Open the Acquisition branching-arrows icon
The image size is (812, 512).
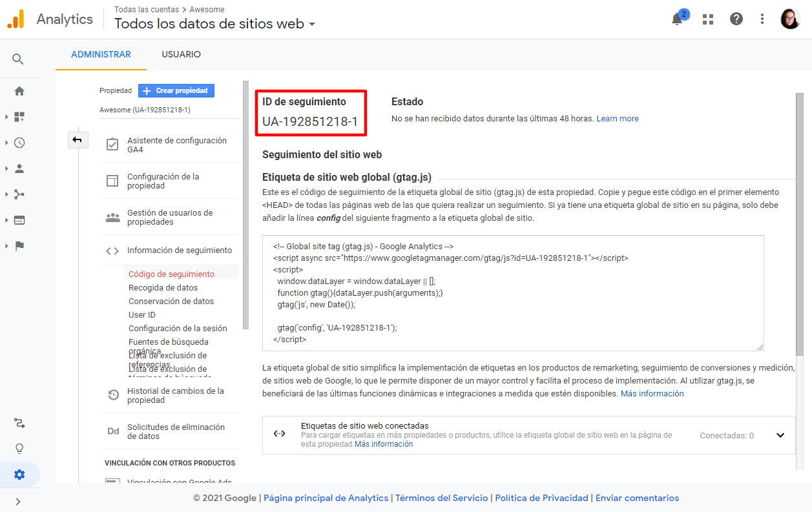19,194
